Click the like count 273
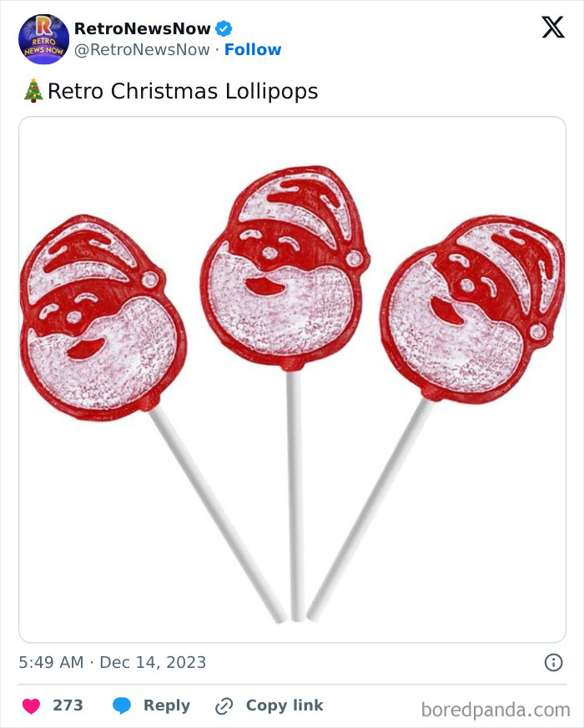Viewport: 584px width, 728px height. (68, 705)
